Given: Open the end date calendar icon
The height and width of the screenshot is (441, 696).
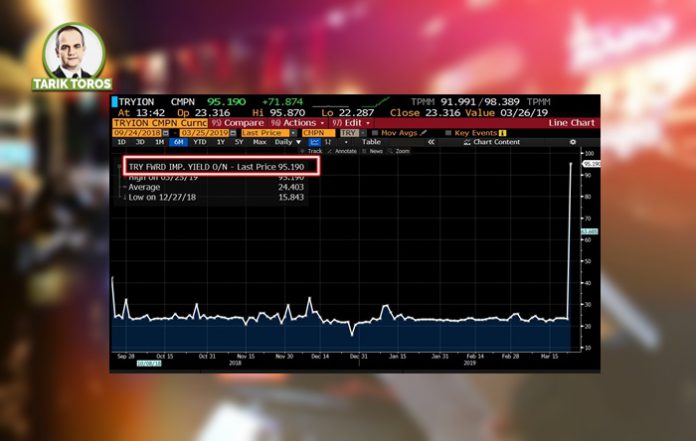Looking at the screenshot, I should pos(233,133).
